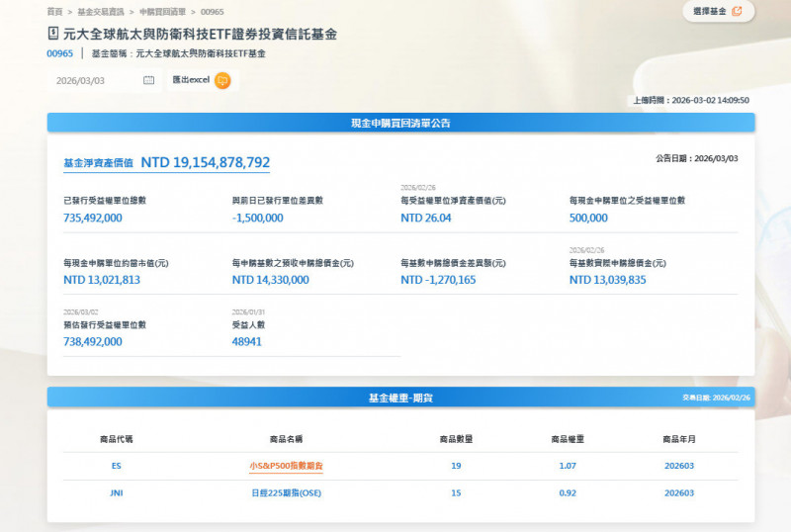Screen dimensions: 791x532
Task: Open 基金交易資訊 breadcrumb link
Action: [101, 12]
